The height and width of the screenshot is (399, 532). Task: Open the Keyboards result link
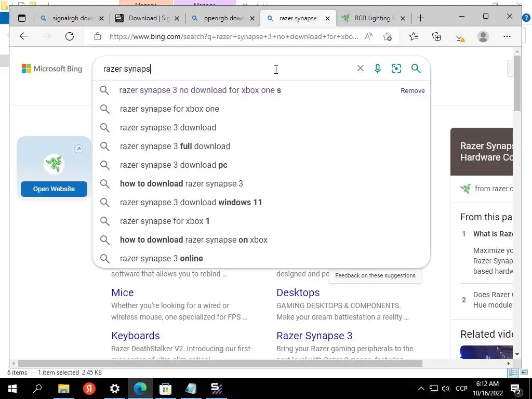click(136, 336)
